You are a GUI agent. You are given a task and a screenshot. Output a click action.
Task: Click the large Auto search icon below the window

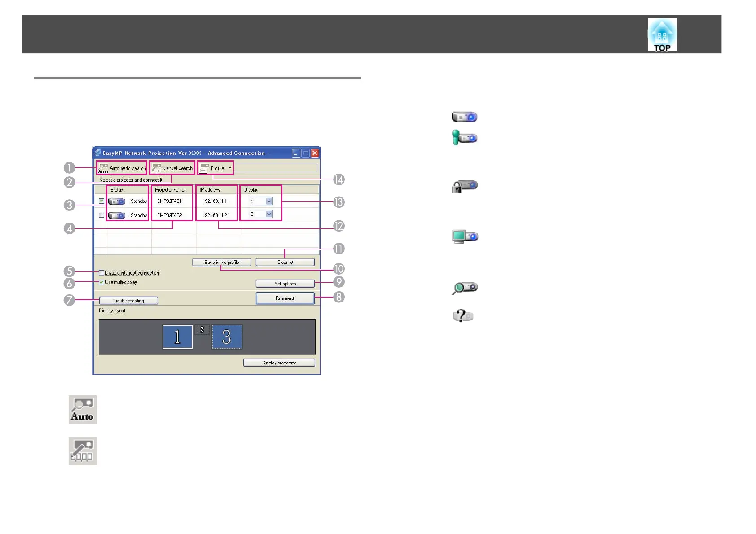pyautogui.click(x=83, y=409)
